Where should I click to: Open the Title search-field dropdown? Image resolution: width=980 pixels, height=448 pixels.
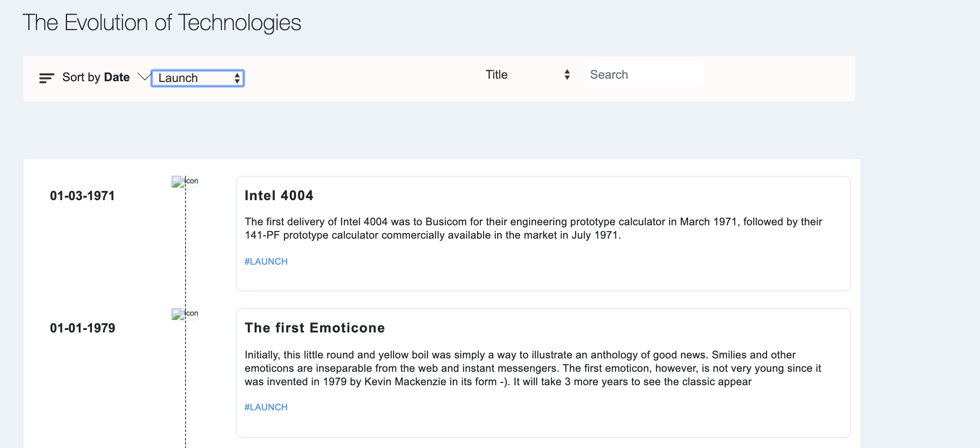[x=527, y=75]
